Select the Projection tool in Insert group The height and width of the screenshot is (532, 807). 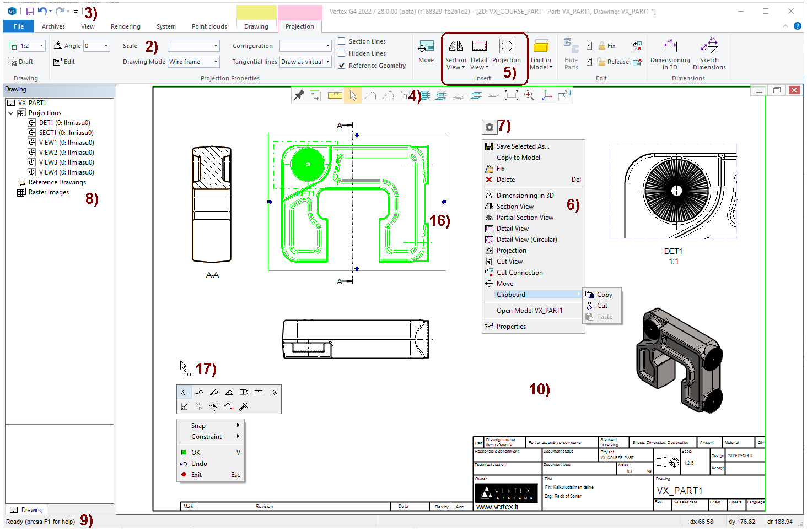click(506, 47)
